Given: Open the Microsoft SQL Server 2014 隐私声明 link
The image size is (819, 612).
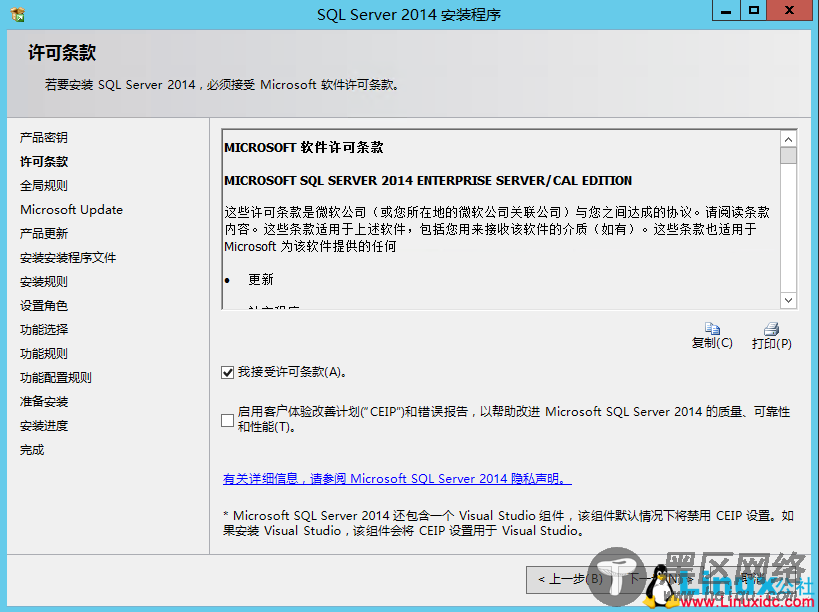Looking at the screenshot, I should 397,478.
